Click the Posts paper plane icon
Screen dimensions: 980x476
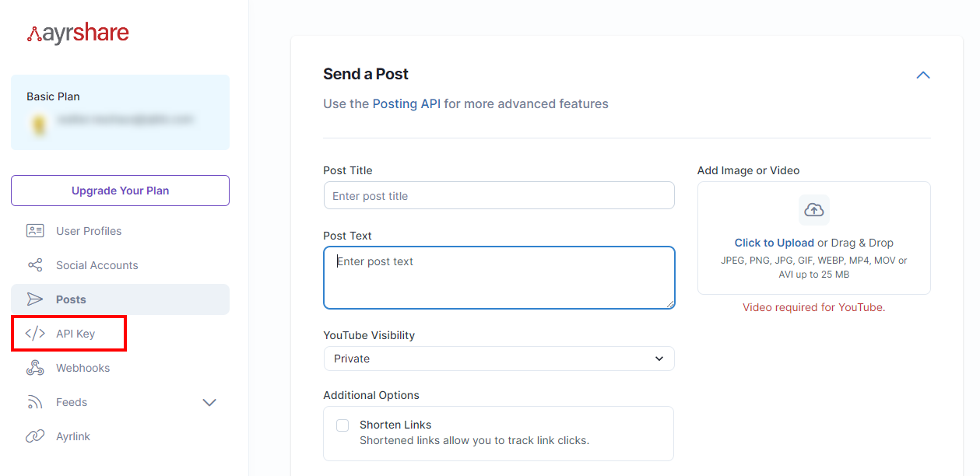point(35,299)
